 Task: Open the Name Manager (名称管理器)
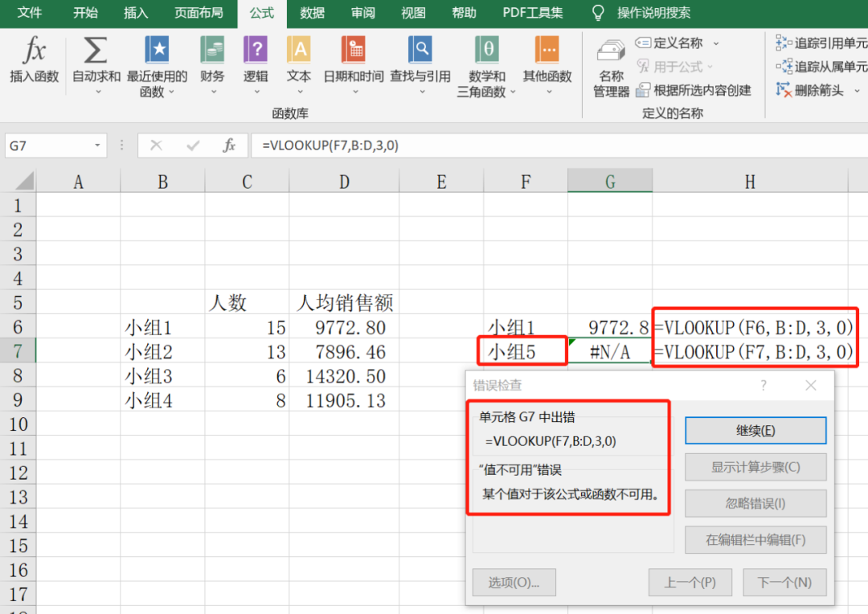[x=611, y=68]
